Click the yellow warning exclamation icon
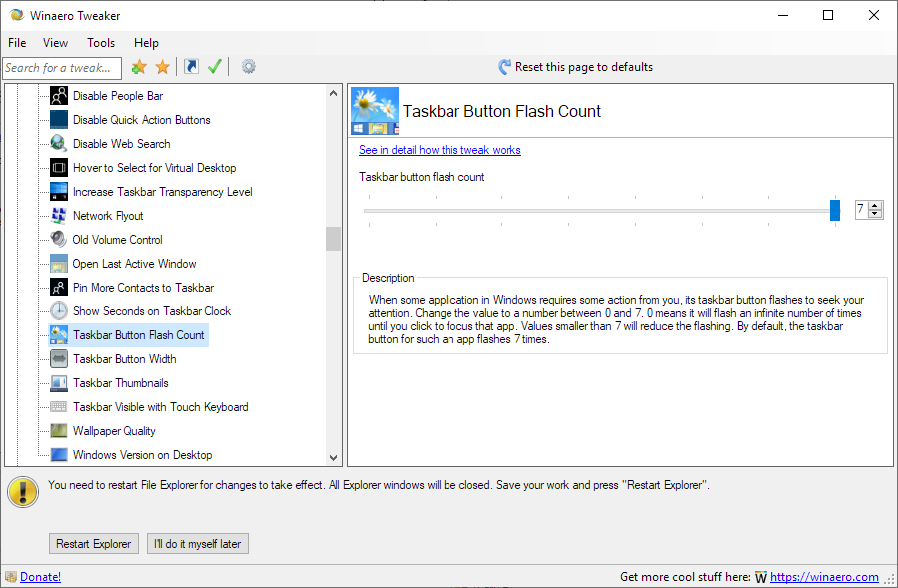Image resolution: width=898 pixels, height=588 pixels. [23, 492]
